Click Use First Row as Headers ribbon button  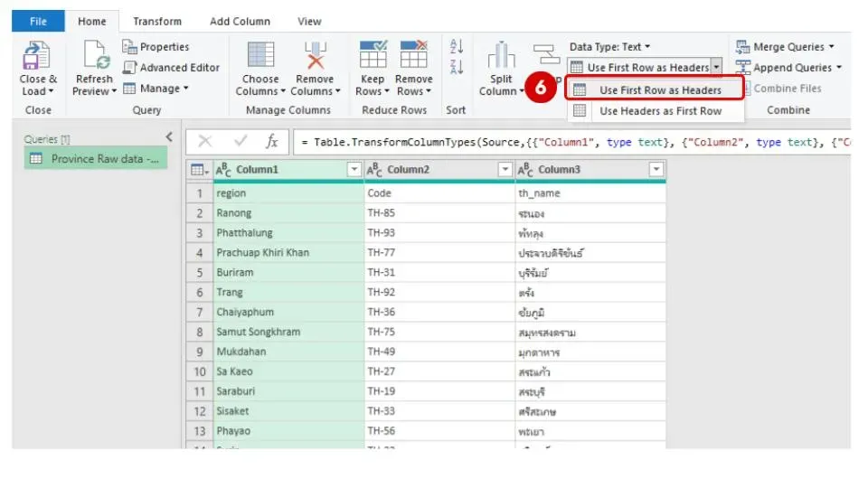point(640,67)
